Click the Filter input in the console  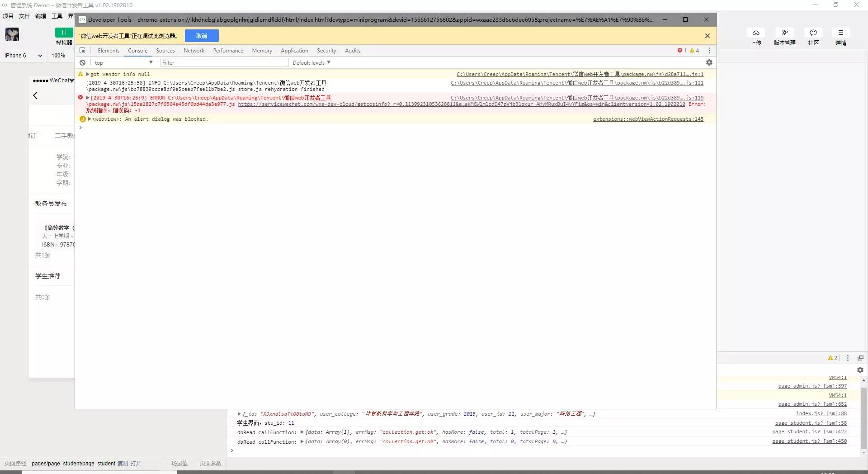(224, 63)
